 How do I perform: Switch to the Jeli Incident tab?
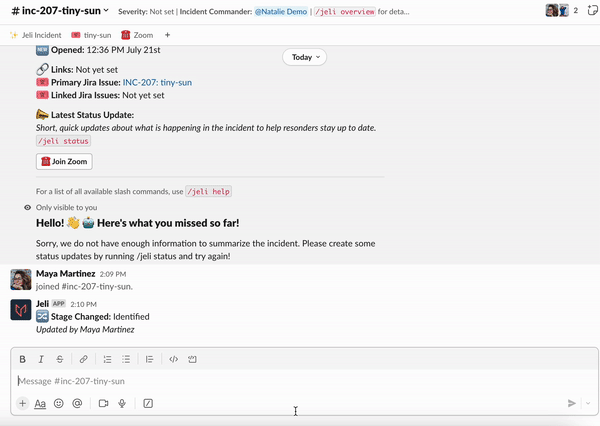click(36, 35)
